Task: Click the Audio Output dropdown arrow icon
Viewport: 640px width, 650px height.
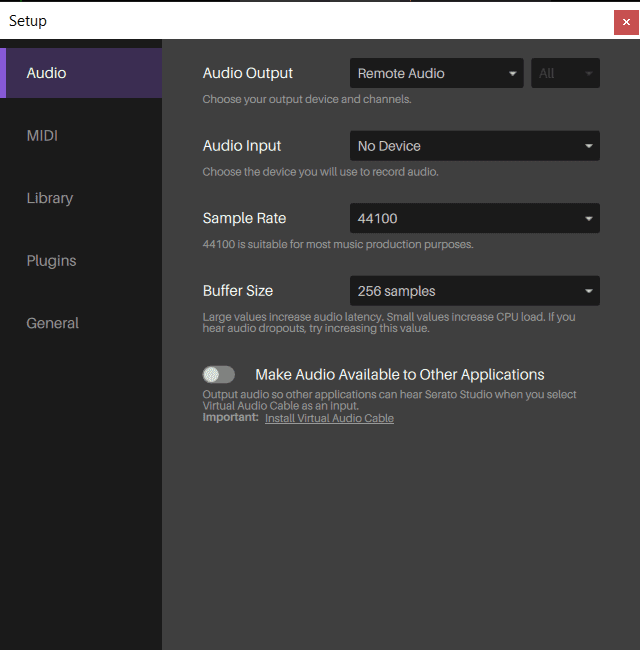Action: [513, 74]
